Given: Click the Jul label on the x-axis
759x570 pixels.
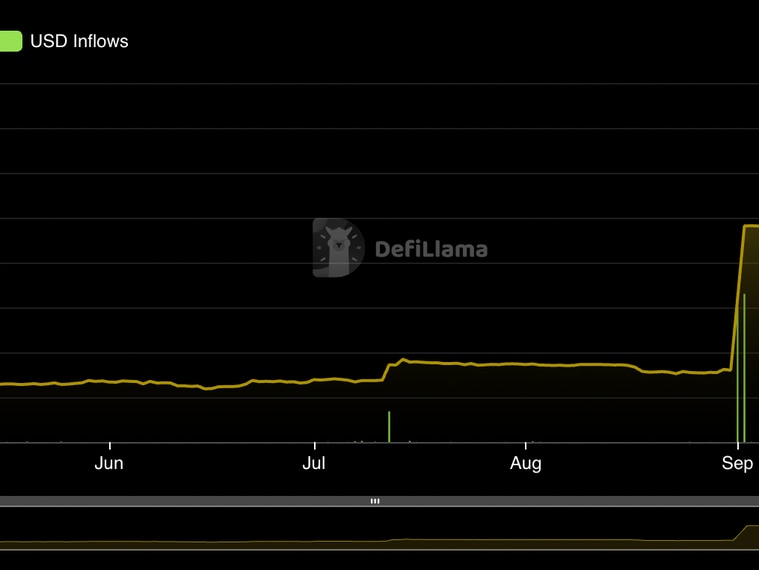Looking at the screenshot, I should [x=315, y=463].
